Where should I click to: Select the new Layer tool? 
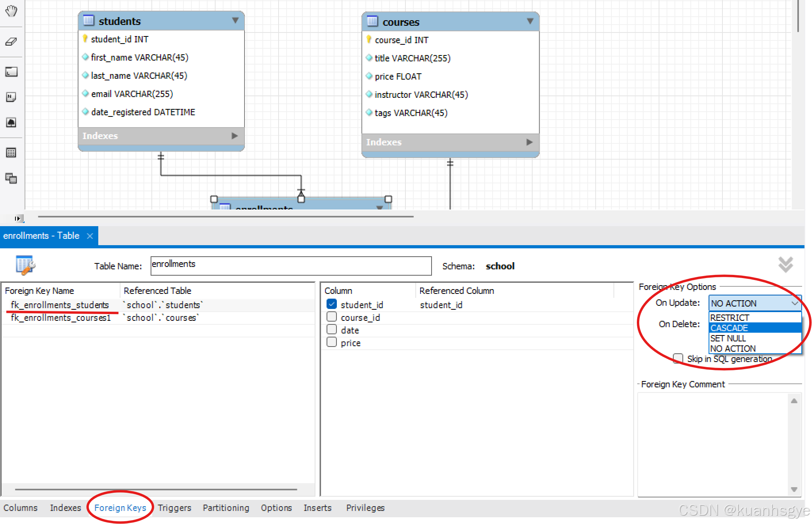(11, 72)
